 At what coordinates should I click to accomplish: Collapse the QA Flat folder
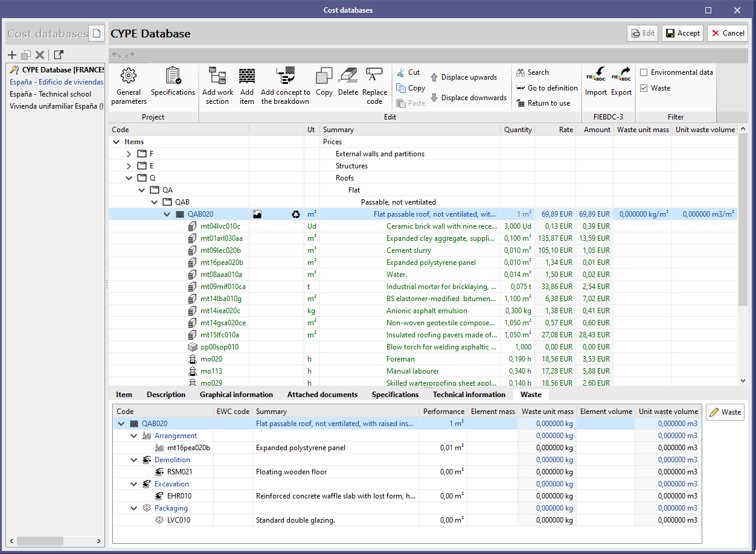(141, 190)
